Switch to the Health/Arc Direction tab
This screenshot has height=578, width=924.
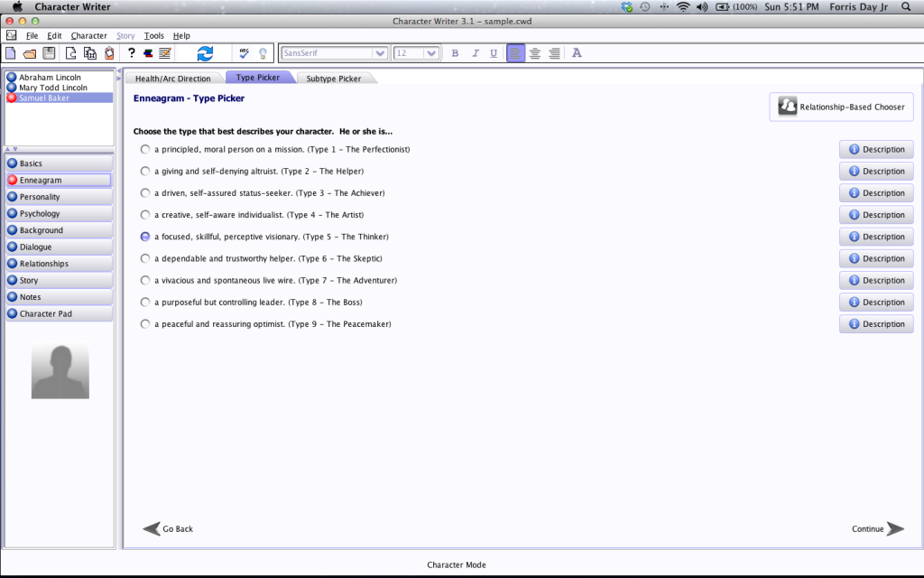[172, 79]
